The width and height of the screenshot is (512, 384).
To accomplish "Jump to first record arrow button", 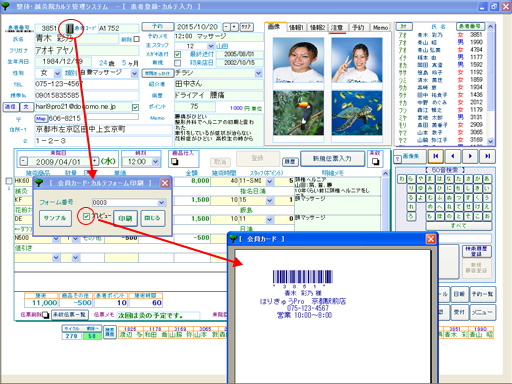I will pos(436,156).
